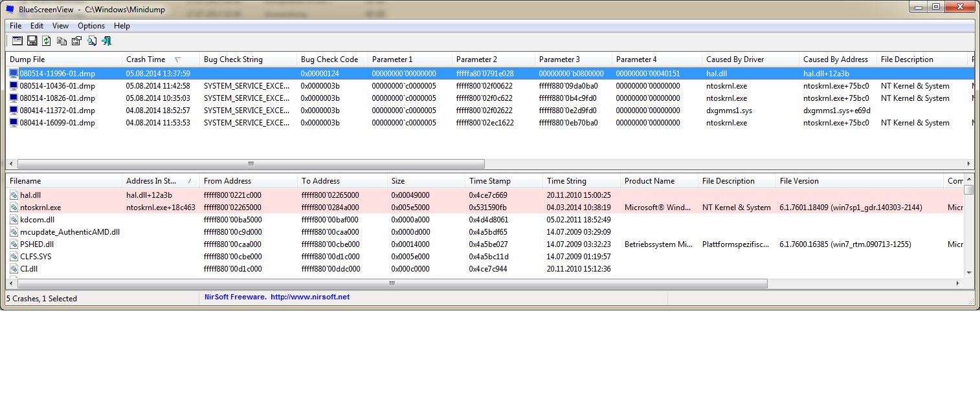Click the 0x0005e000 size cell

click(x=410, y=257)
